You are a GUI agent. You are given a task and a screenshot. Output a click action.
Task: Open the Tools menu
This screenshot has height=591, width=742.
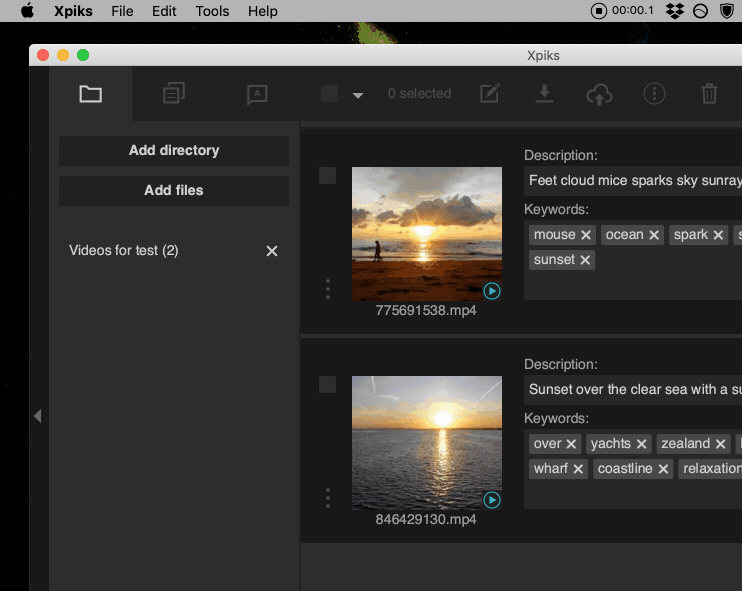click(x=212, y=11)
